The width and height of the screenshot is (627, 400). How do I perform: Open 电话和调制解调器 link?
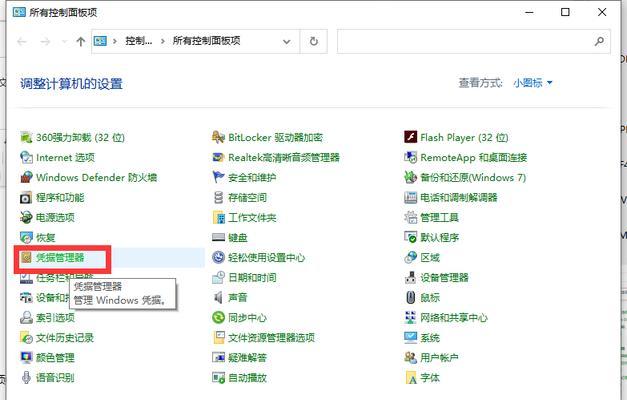click(x=459, y=198)
